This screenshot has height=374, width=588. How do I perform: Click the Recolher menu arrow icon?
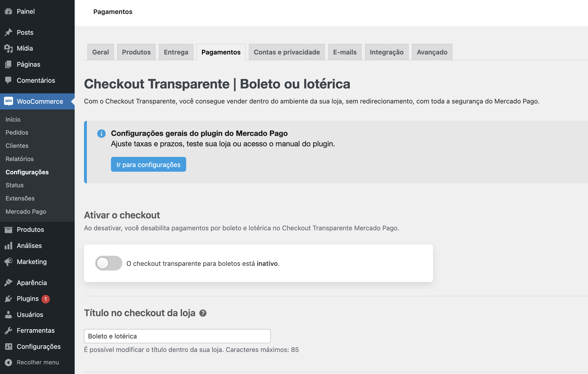pyautogui.click(x=9, y=362)
